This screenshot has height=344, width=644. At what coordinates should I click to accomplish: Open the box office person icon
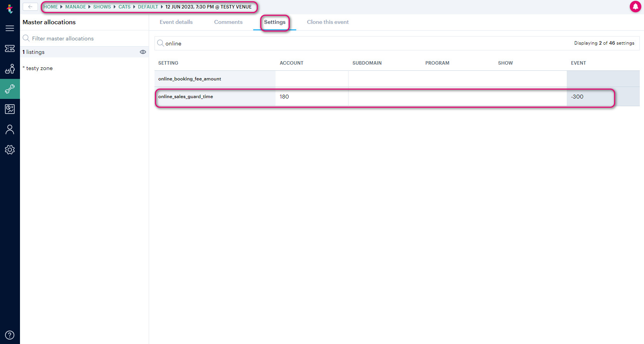pos(10,69)
